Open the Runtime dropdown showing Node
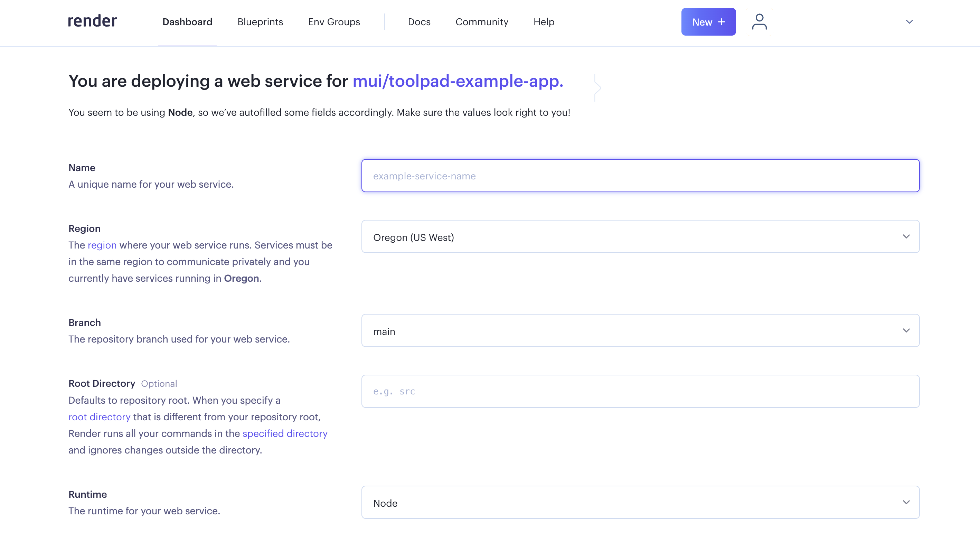Image resolution: width=980 pixels, height=542 pixels. [x=640, y=502]
